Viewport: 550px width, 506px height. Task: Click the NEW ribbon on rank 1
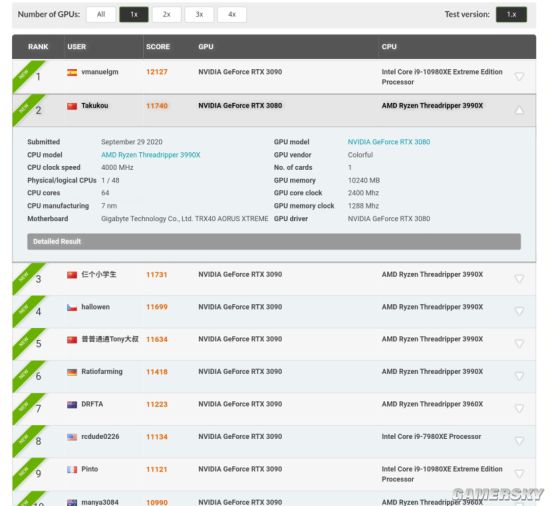pyautogui.click(x=25, y=74)
